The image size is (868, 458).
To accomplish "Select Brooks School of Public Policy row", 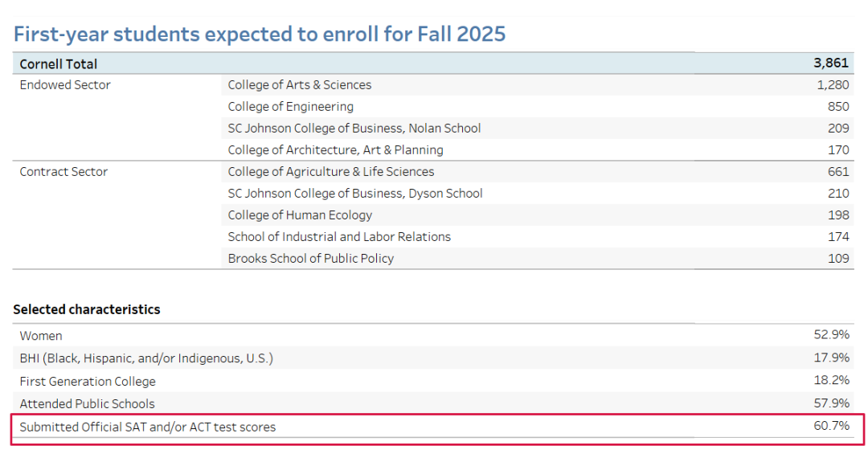I will coord(310,259).
